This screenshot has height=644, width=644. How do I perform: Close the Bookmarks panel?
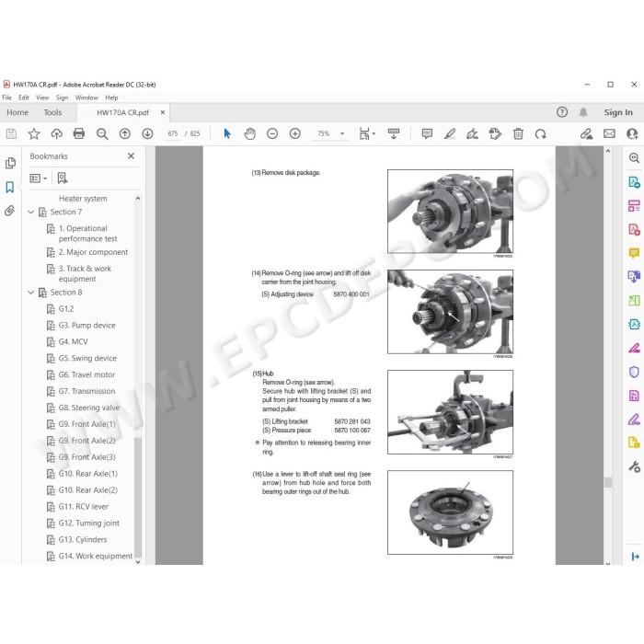coord(131,156)
